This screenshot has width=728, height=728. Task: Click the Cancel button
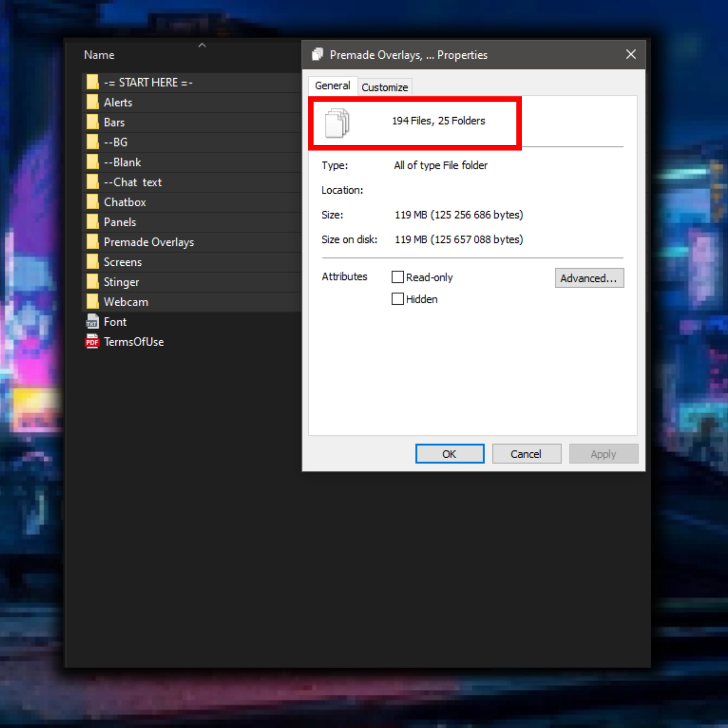pos(526,454)
